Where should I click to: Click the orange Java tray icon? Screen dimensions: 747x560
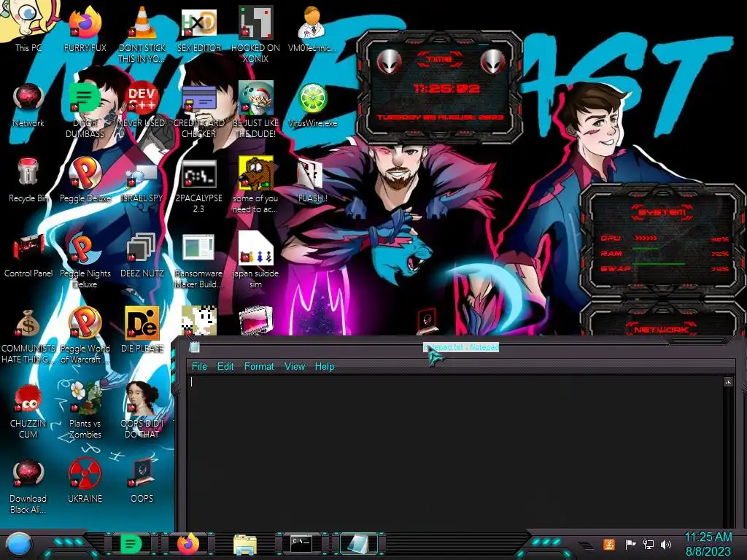click(x=609, y=544)
